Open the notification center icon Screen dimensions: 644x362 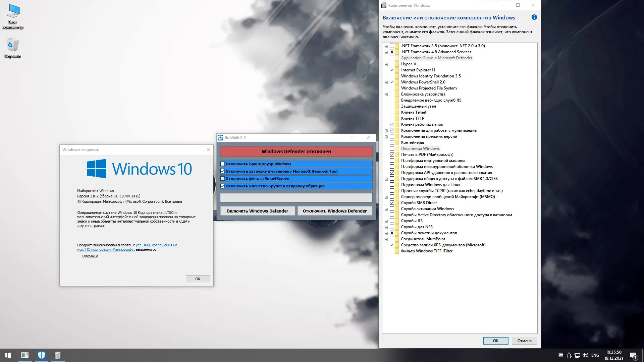633,355
